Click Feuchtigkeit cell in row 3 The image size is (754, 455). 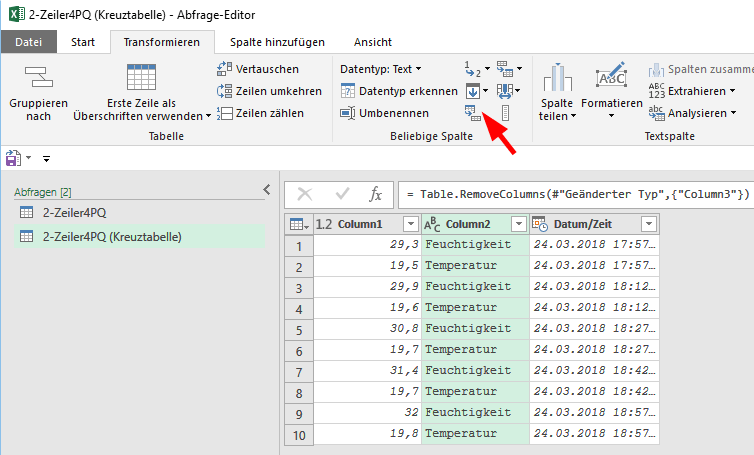click(x=475, y=286)
